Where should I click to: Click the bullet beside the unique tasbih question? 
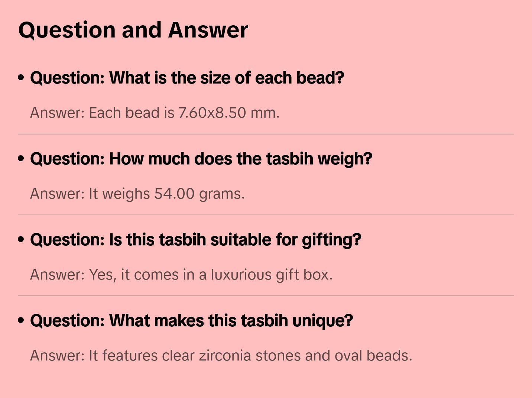coord(21,321)
